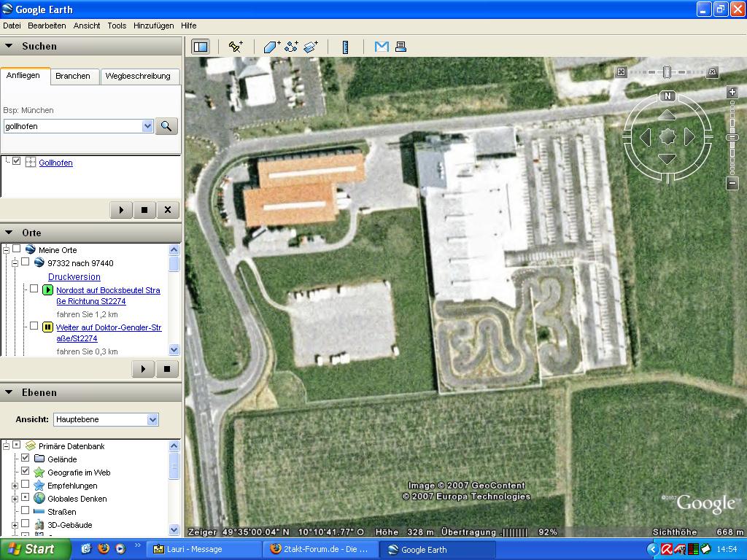Click the add polygon tool

click(x=272, y=47)
